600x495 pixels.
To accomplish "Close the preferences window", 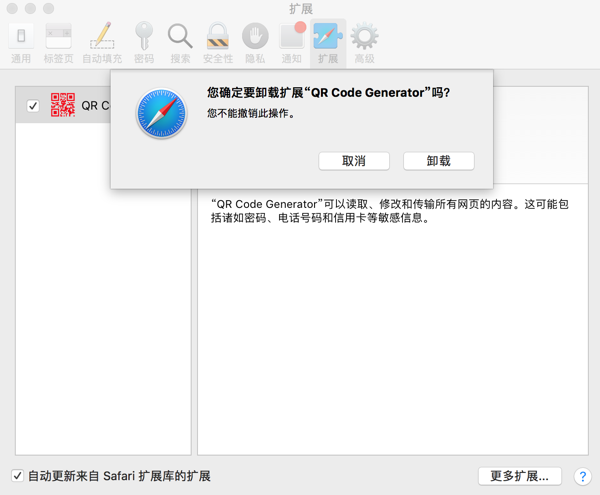I will pos(12,8).
